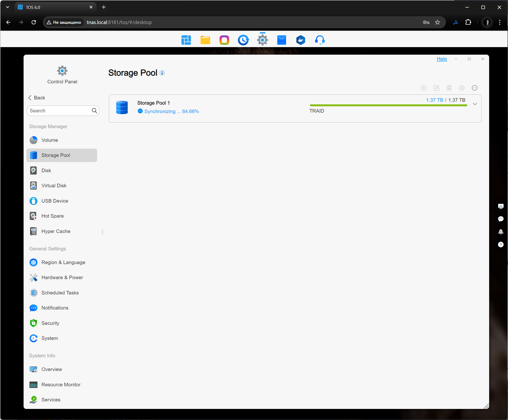This screenshot has height=420, width=508.
Task: Open the more options ellipsis icon
Action: [475, 88]
